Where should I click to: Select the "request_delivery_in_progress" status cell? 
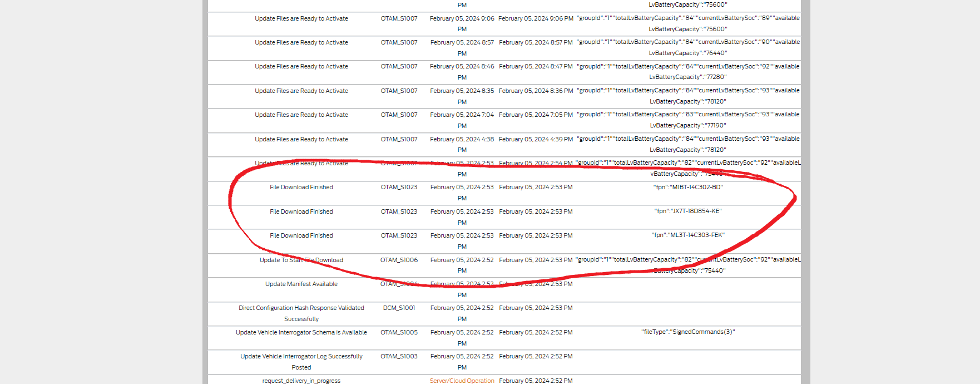pos(301,381)
